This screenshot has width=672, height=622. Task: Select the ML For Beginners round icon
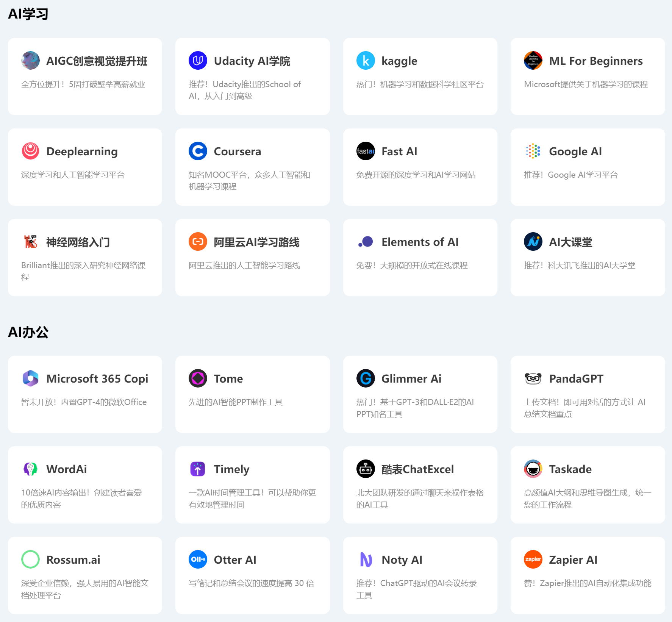[533, 61]
